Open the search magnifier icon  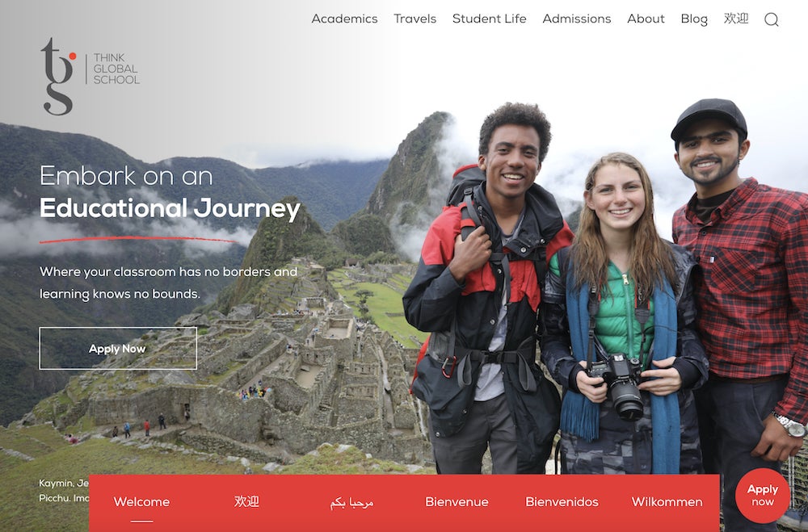pos(771,19)
